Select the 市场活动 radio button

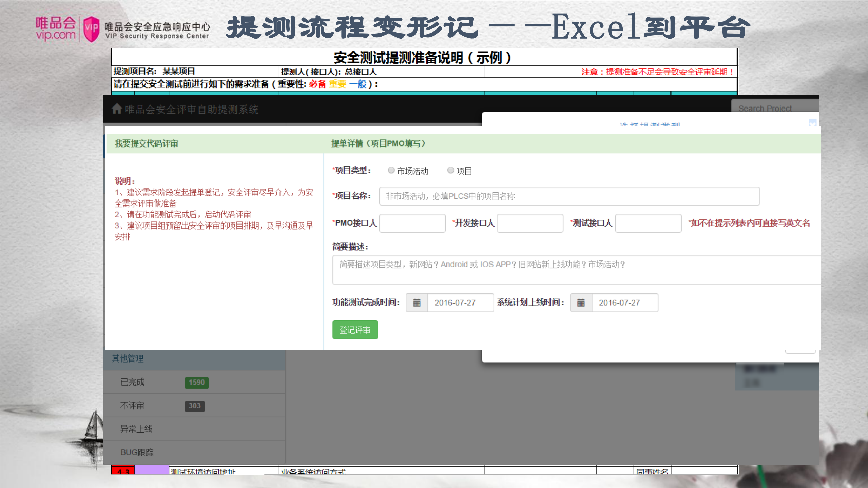(391, 170)
